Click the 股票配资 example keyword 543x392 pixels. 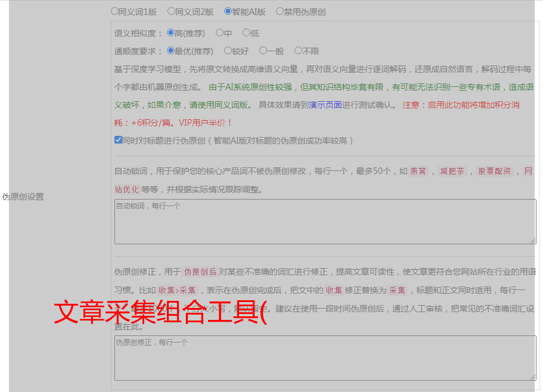[495, 171]
